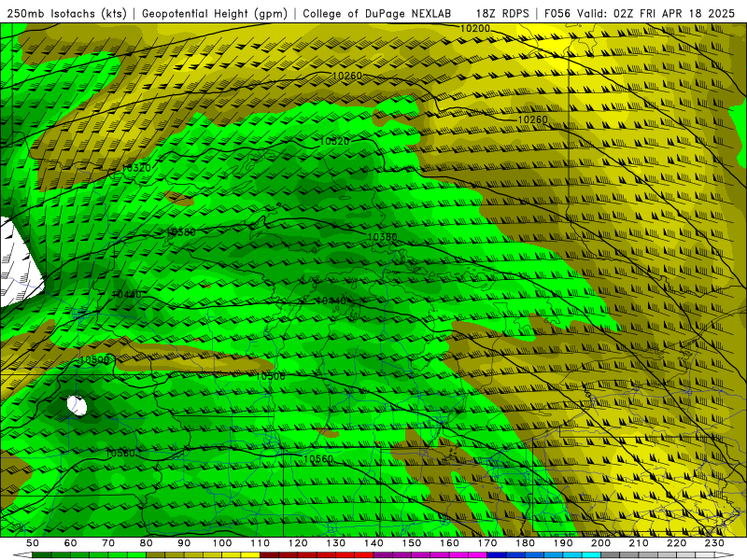Screen dimensions: 747x560
Task: Click the color scale value 130
Action: (x=336, y=543)
